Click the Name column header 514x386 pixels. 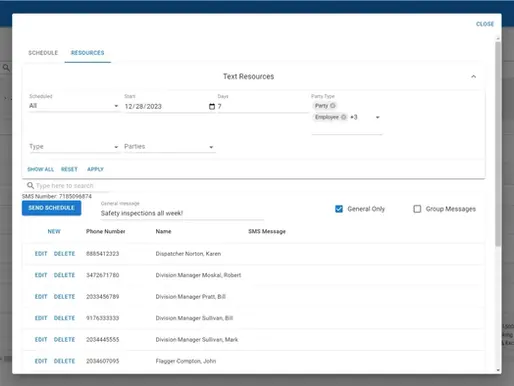tap(163, 231)
